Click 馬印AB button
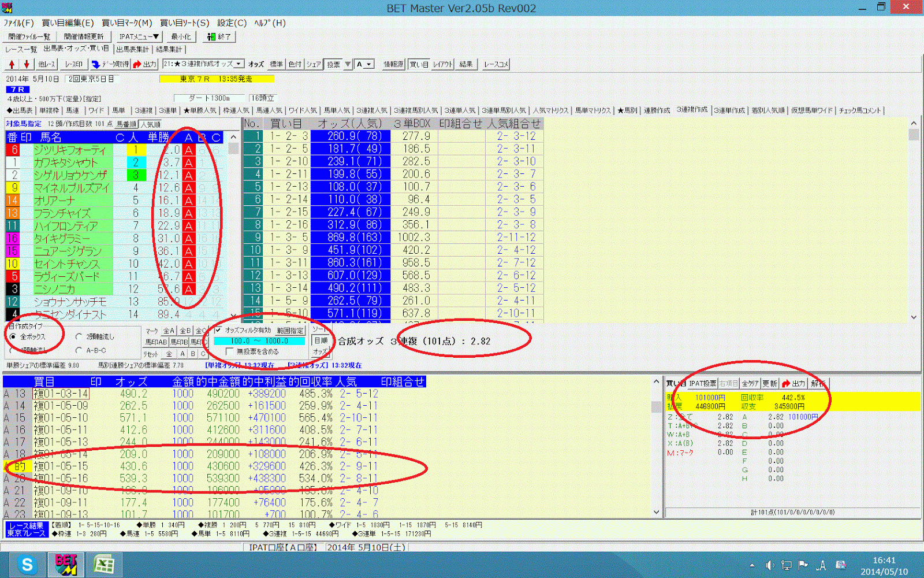924x578 pixels. click(156, 342)
